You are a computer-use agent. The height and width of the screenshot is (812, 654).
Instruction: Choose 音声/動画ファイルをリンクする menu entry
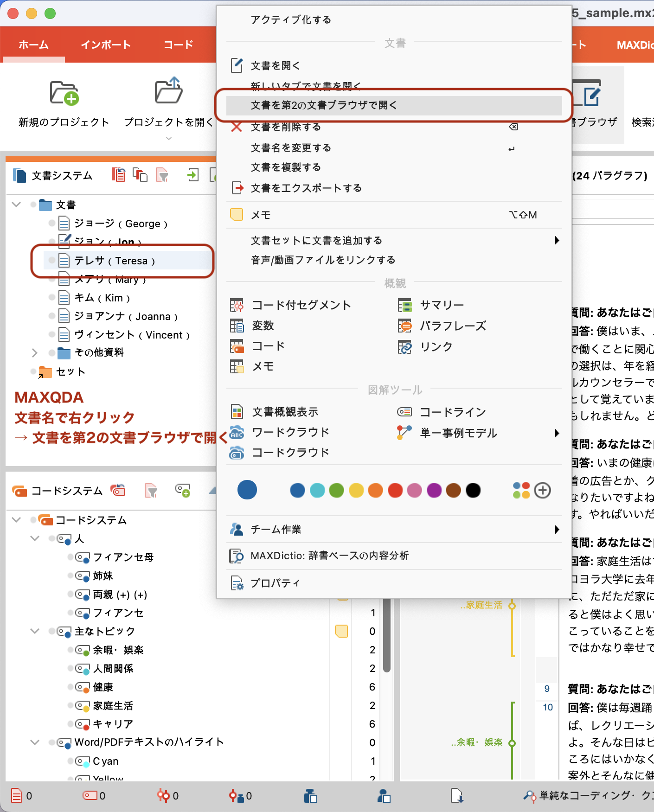point(323,260)
